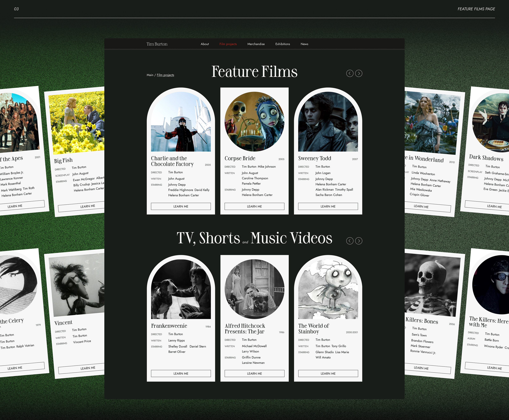The image size is (509, 420).
Task: Open the Merchandise page
Action: (256, 44)
